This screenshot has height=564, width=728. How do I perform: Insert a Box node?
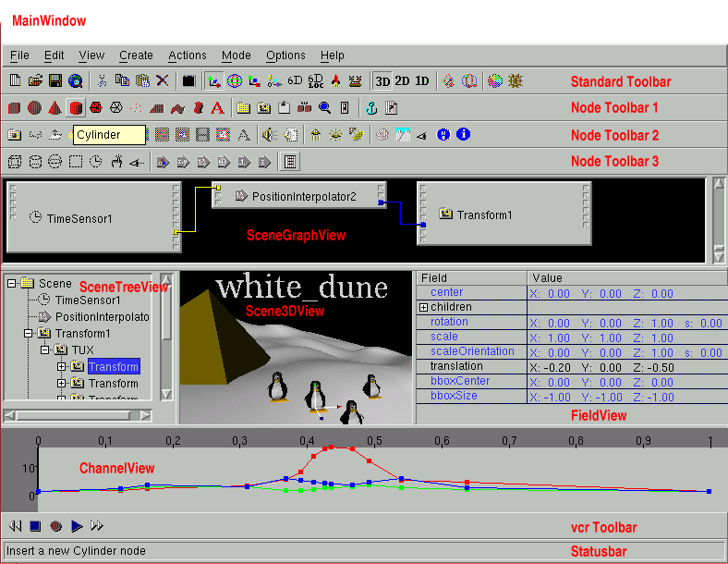[15, 108]
